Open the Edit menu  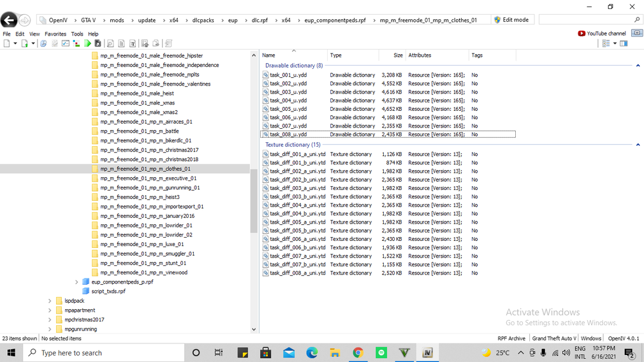pyautogui.click(x=20, y=34)
